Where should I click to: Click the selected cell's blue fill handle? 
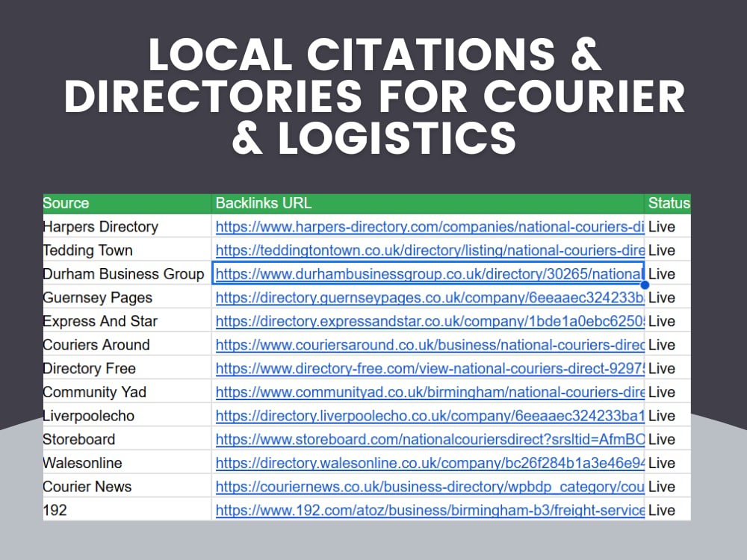point(645,284)
